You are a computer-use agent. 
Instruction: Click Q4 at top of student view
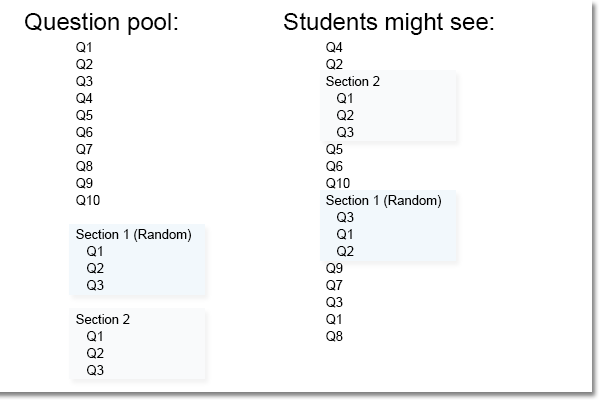[x=334, y=47]
